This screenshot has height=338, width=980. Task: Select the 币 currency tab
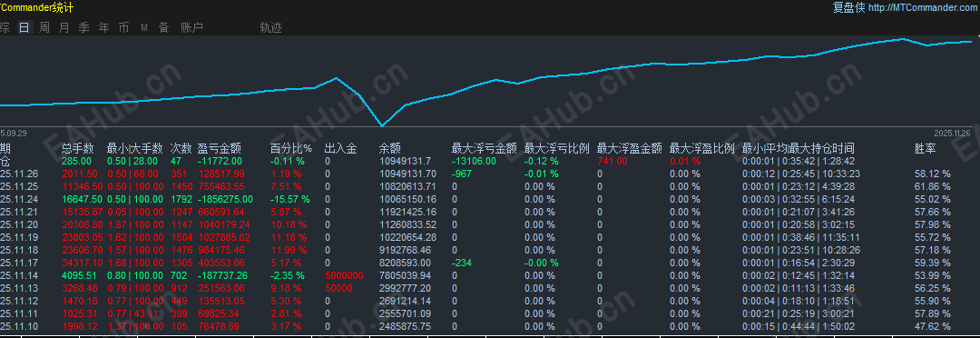tap(123, 27)
